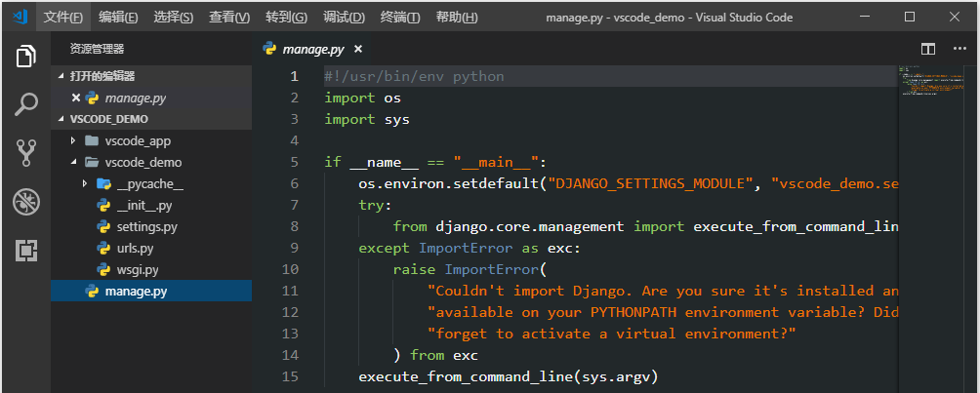Open the Explorer view in activity bar

click(25, 57)
